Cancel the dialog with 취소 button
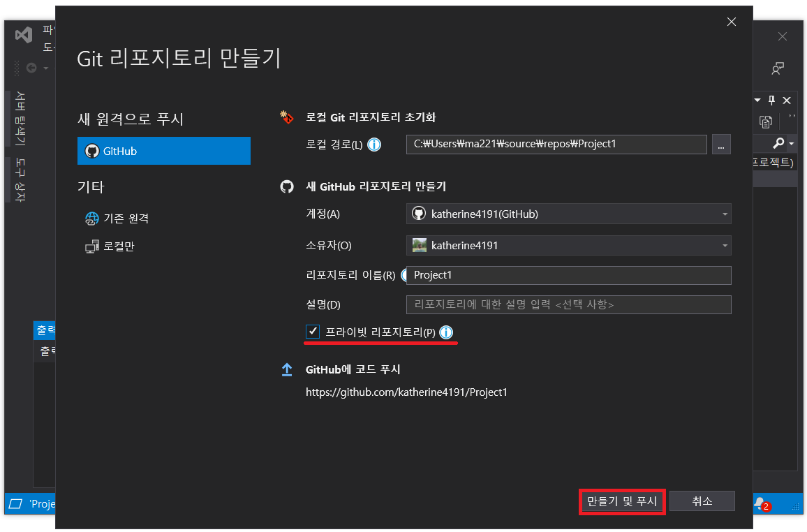 pos(702,501)
